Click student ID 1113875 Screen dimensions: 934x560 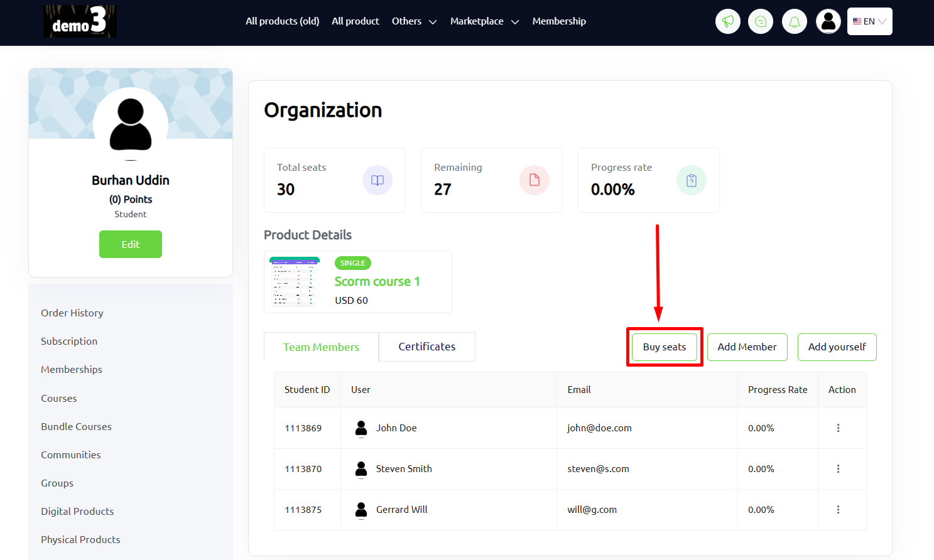click(x=303, y=510)
